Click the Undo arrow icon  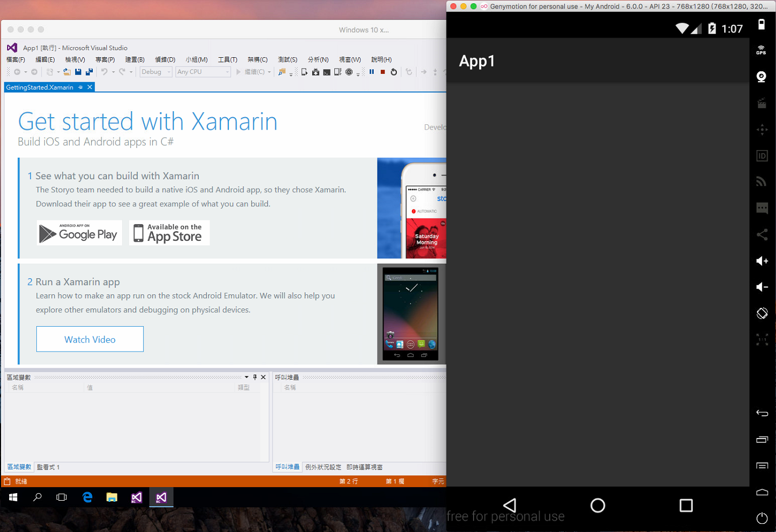pos(104,72)
